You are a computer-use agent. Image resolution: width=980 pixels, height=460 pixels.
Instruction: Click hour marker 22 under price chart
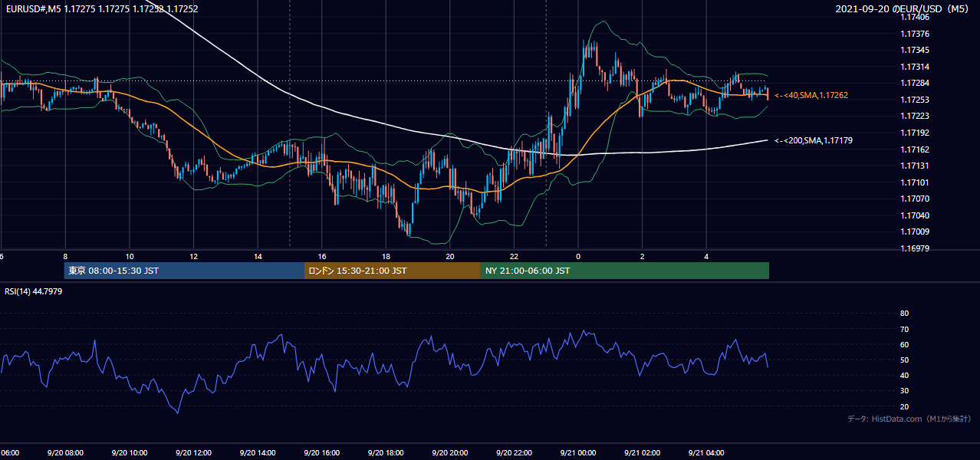(x=514, y=257)
